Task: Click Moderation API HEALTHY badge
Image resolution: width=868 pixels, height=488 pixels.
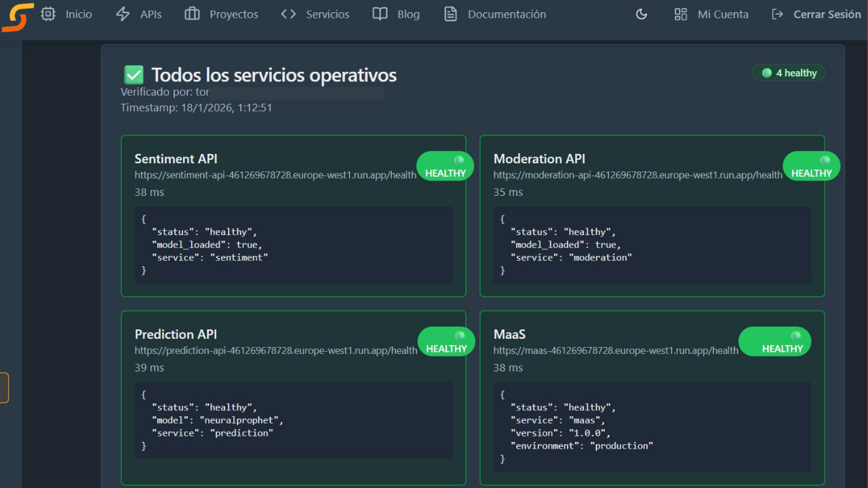Action: point(812,166)
